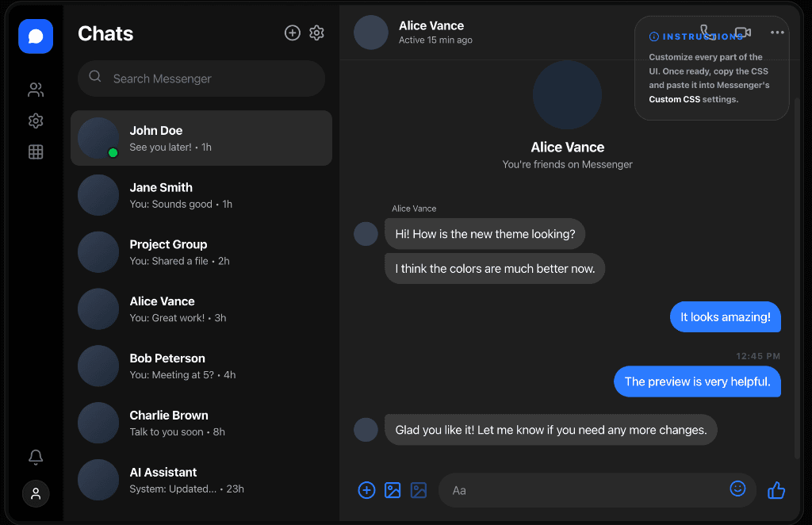Open the conversation options ellipsis menu
The image size is (812, 525).
click(777, 32)
